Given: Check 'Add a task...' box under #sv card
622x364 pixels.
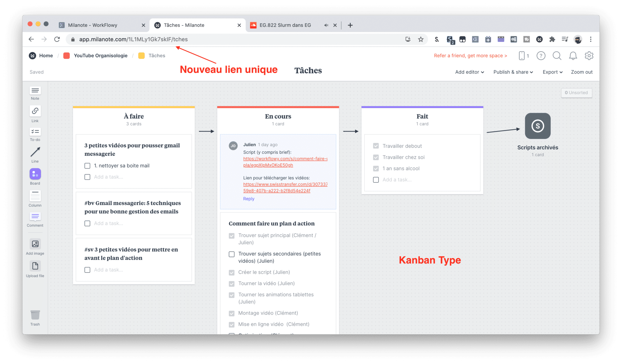Looking at the screenshot, I should point(87,270).
